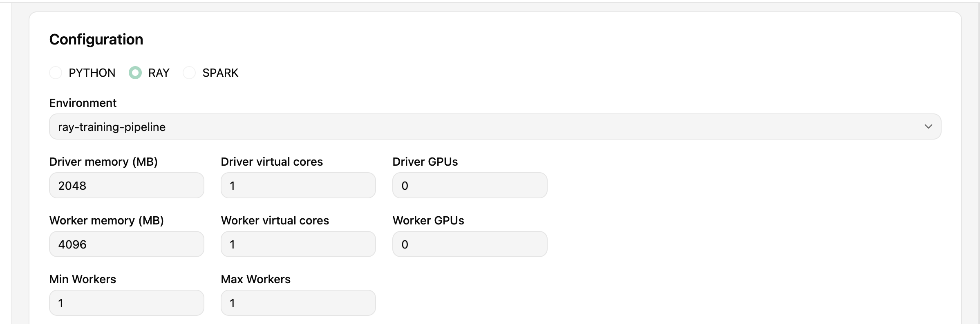980x324 pixels.
Task: Focus the Driver virtual cores field
Action: (x=298, y=185)
